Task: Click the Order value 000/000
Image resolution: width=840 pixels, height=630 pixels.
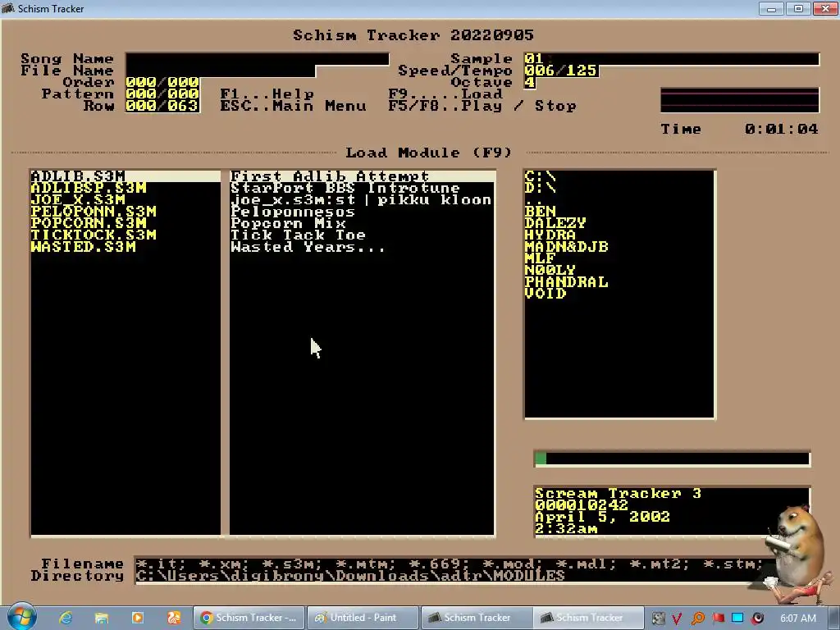Action: (x=162, y=82)
